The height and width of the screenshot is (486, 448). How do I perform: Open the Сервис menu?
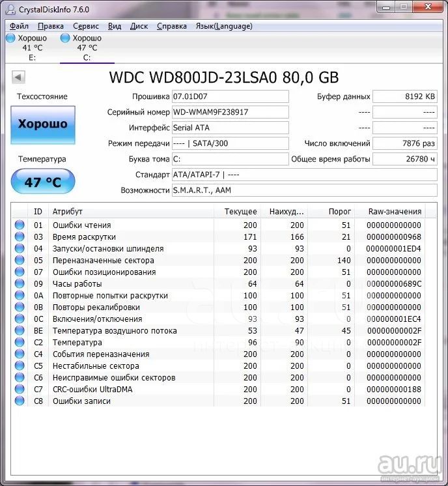coord(86,26)
